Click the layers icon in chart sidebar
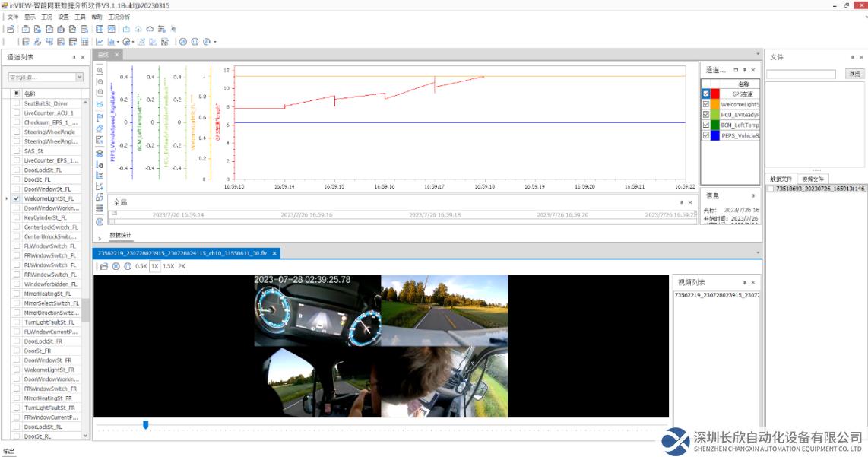The width and height of the screenshot is (868, 457). coord(100,153)
